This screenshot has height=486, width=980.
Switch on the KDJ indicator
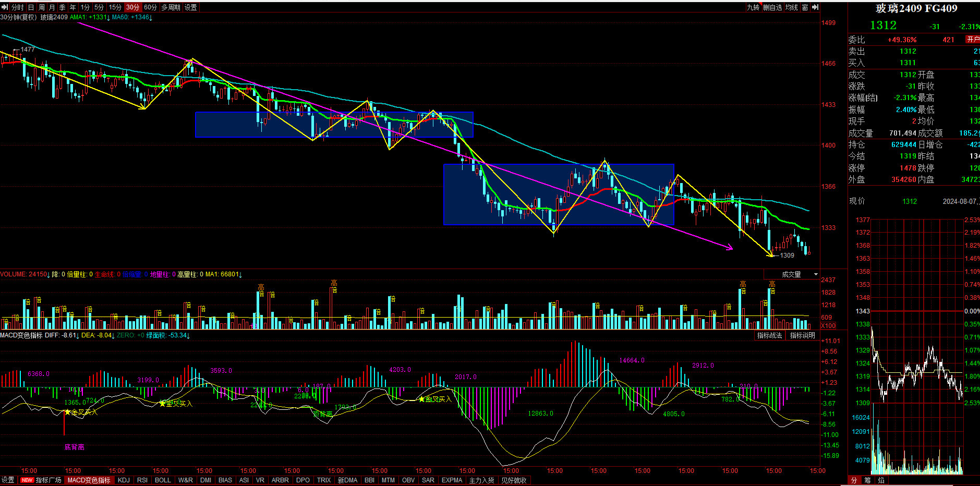(x=124, y=480)
